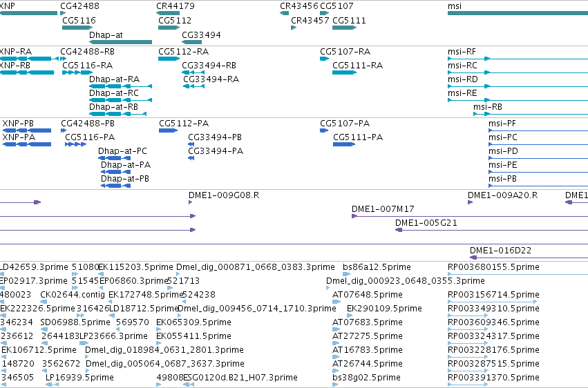
Task: Click the CG5107 gene label
Action: 336,6
